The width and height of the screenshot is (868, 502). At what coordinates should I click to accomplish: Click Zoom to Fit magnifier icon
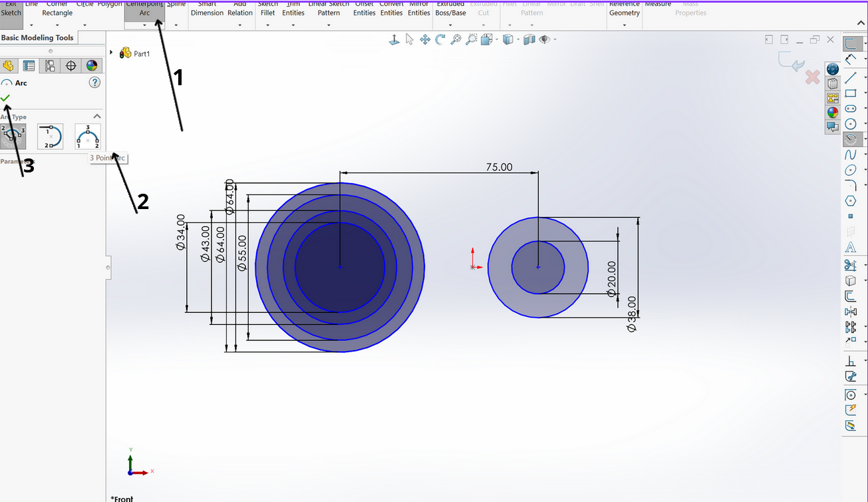[456, 40]
